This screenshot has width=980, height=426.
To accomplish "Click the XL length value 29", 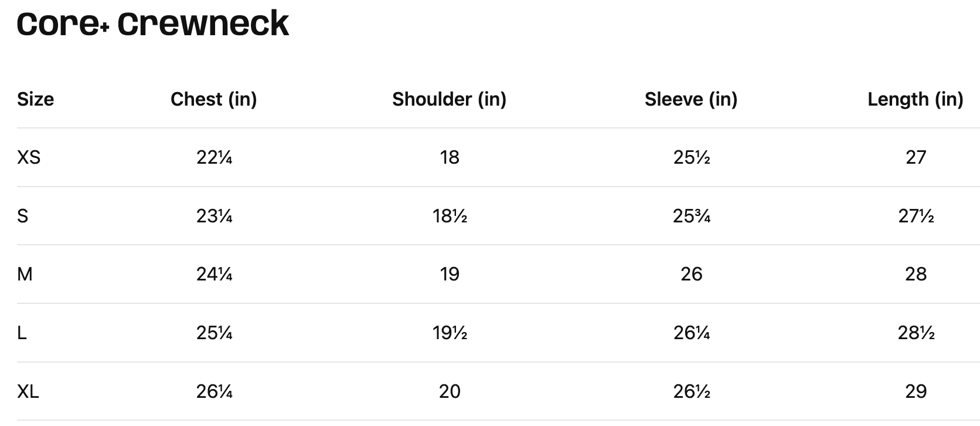I will click(x=916, y=391).
